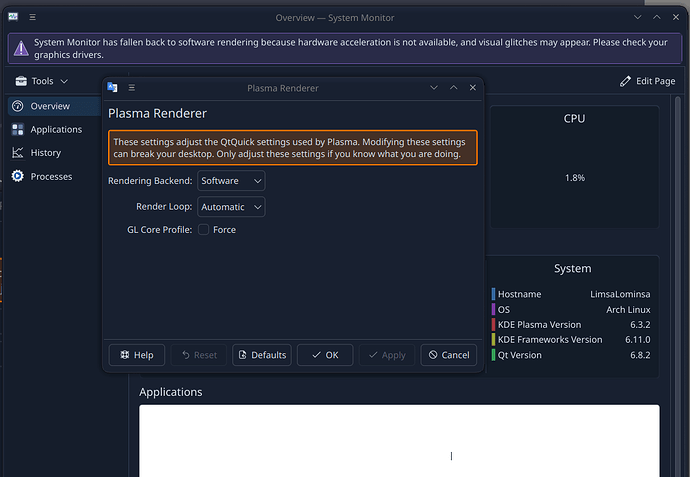This screenshot has height=477, width=690.
Task: Click the LimsaLominsa hostname value
Action: 620,294
